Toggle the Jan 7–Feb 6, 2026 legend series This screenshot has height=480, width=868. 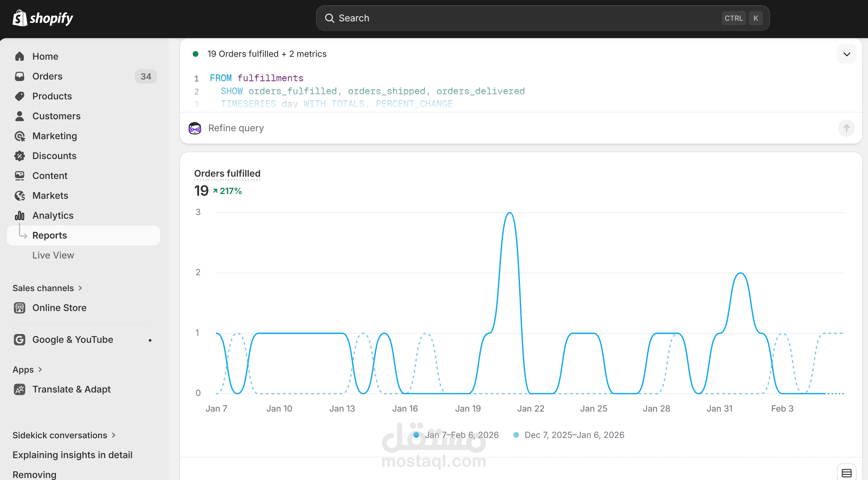click(456, 435)
